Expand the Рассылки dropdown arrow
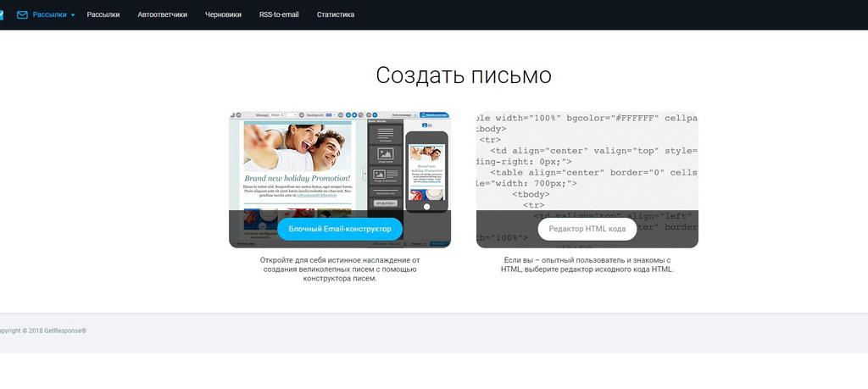Screen dimensions: 868x389 click(x=73, y=15)
